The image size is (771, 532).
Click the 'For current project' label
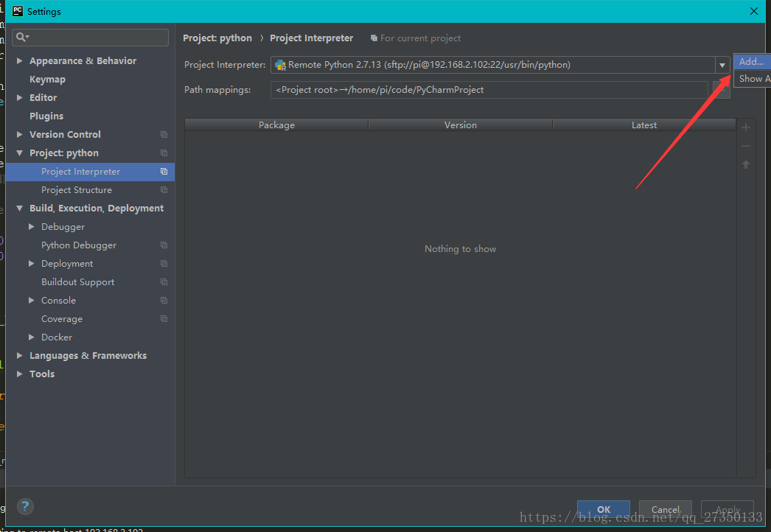click(x=420, y=38)
